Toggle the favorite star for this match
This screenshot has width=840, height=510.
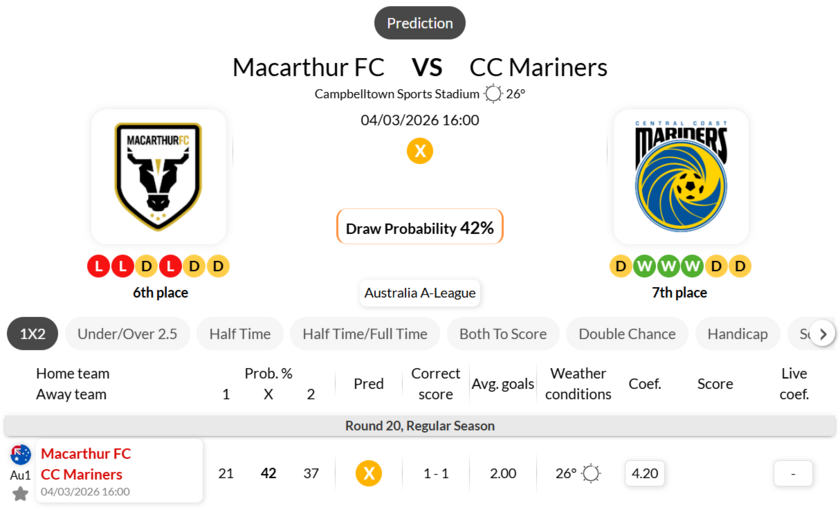tap(20, 493)
